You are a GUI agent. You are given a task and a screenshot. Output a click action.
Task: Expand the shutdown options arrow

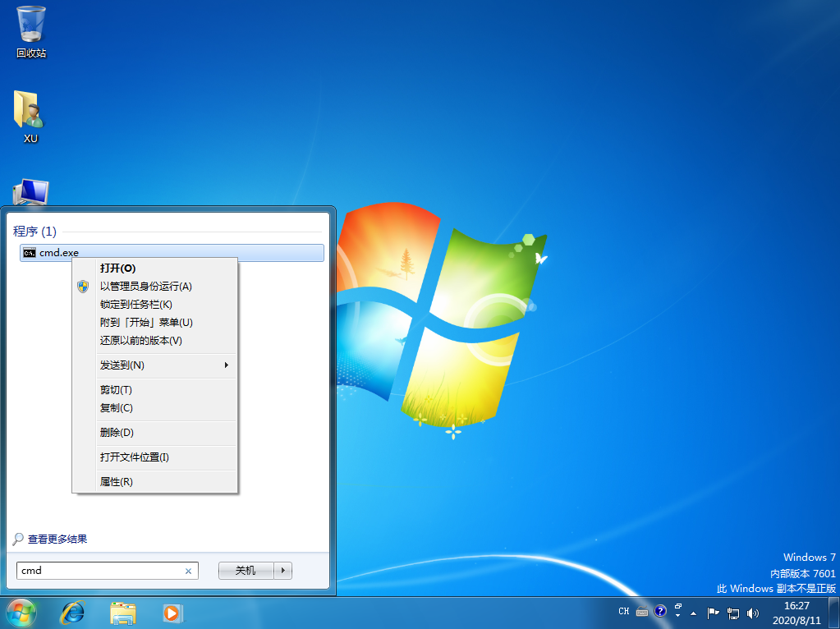click(282, 571)
